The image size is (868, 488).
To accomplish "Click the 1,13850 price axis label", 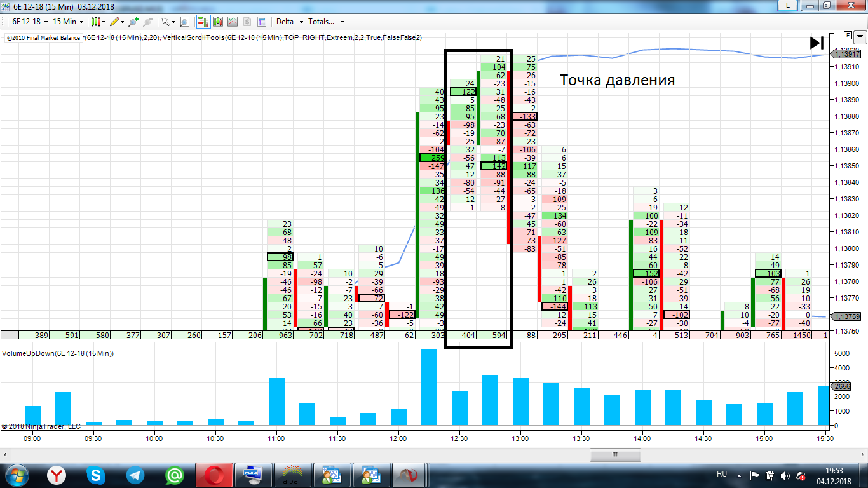I will tap(847, 166).
